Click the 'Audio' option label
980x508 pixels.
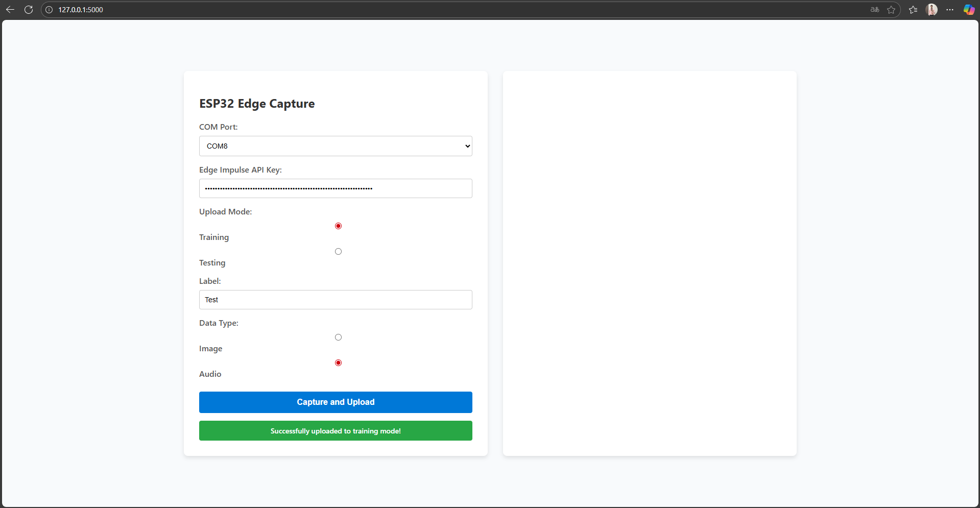click(x=210, y=374)
